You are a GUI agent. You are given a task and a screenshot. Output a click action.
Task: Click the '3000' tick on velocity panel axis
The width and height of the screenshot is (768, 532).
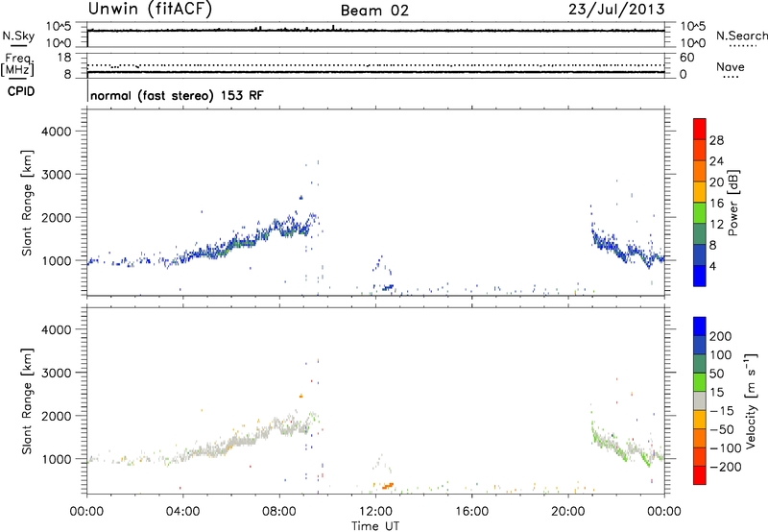click(57, 373)
